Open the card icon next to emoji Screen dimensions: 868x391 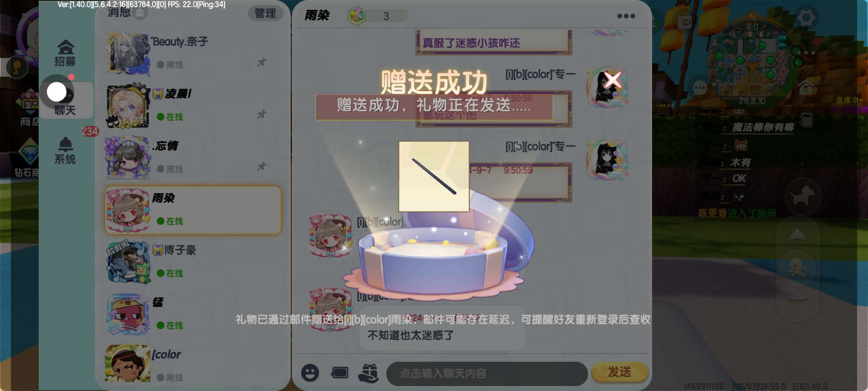[339, 373]
